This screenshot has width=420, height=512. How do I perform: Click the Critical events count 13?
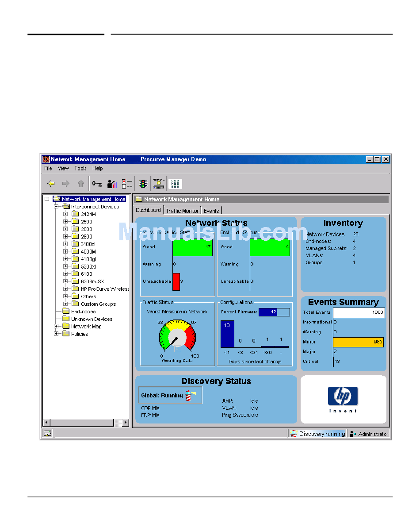[x=337, y=362]
